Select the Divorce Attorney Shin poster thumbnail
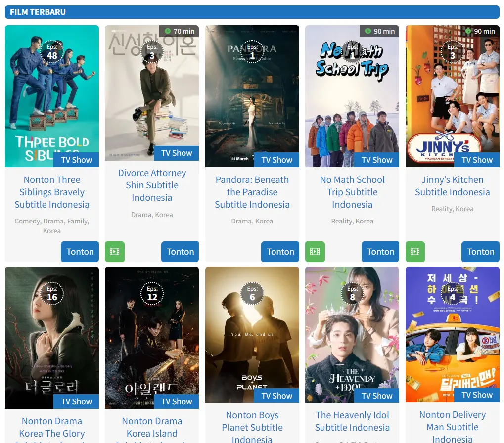 pos(152,93)
